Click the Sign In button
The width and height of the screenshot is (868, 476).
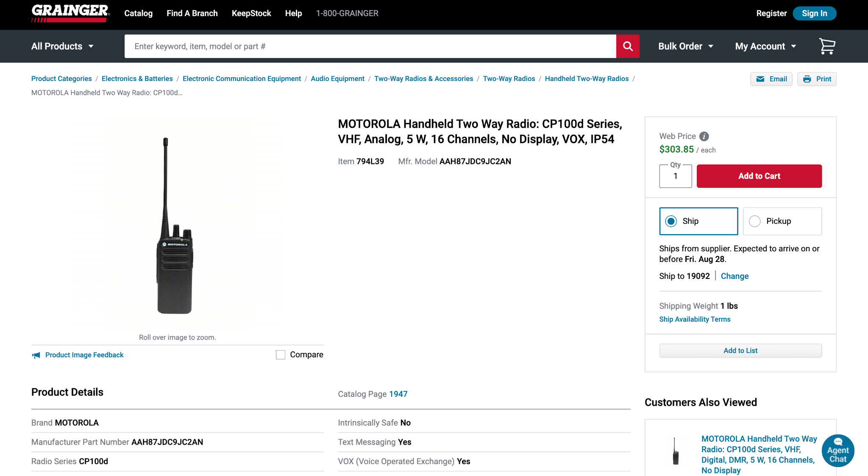pos(814,13)
